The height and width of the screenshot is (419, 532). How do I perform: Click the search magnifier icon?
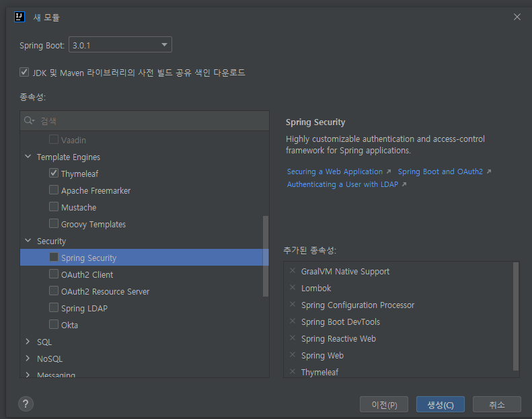[x=28, y=120]
